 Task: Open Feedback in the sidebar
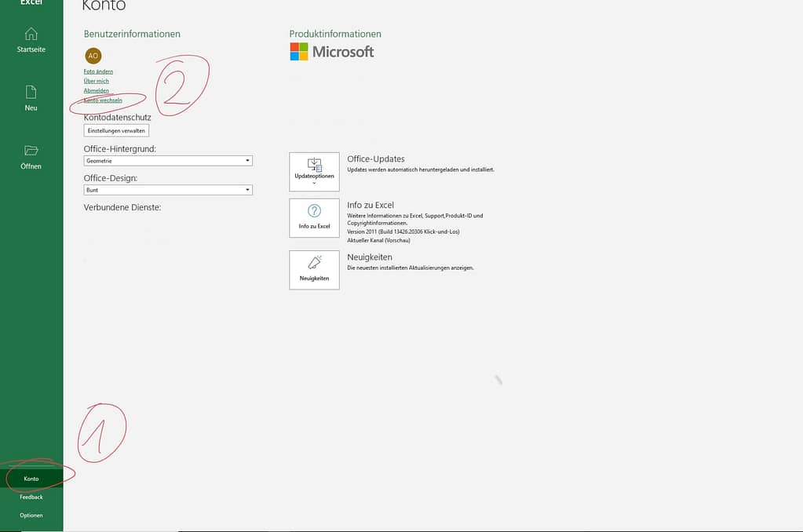(31, 497)
